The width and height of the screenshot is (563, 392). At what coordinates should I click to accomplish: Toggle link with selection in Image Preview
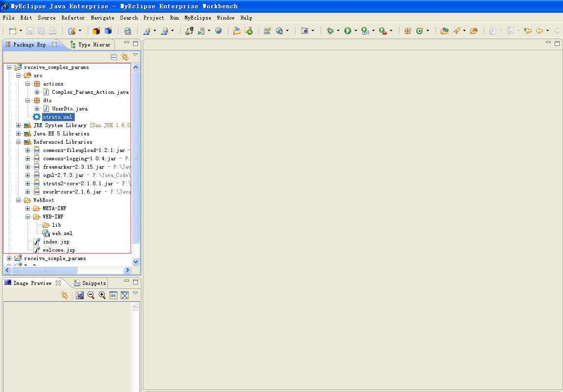[65, 295]
